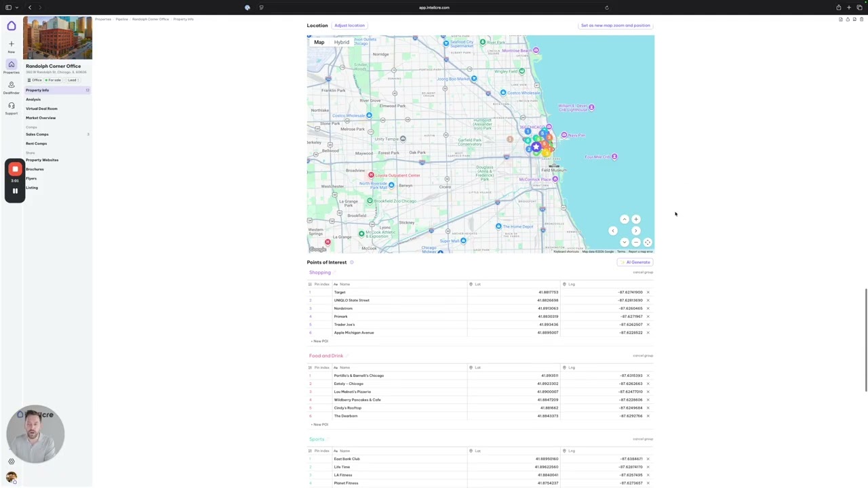The image size is (868, 488).
Task: Add New POI under Food and Drink
Action: click(x=319, y=424)
